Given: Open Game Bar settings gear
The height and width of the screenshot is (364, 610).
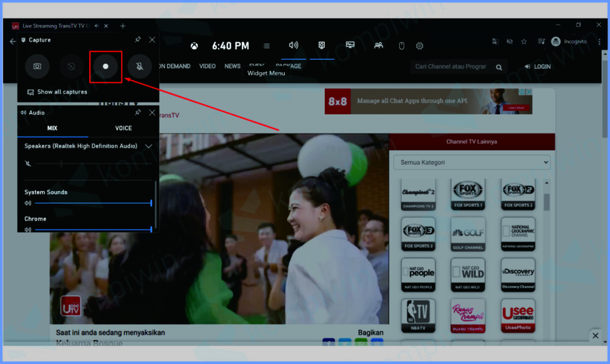Looking at the screenshot, I should pos(419,46).
